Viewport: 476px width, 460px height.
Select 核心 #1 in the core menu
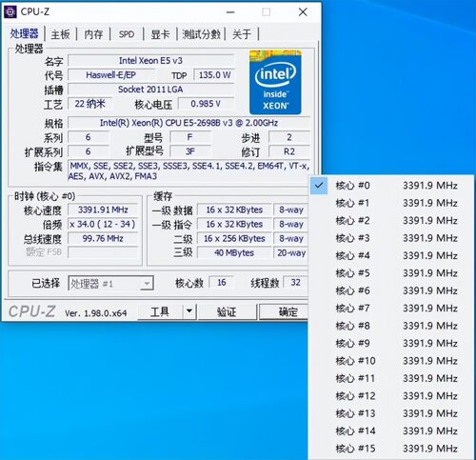click(x=390, y=203)
